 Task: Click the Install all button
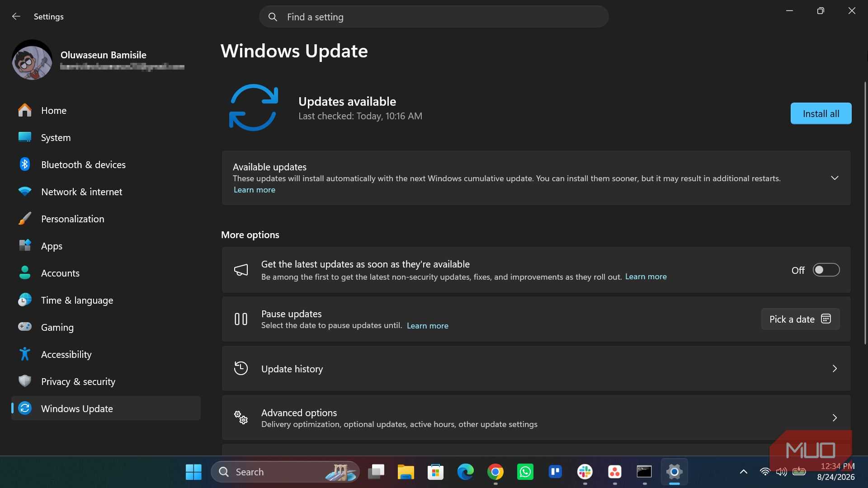coord(821,113)
